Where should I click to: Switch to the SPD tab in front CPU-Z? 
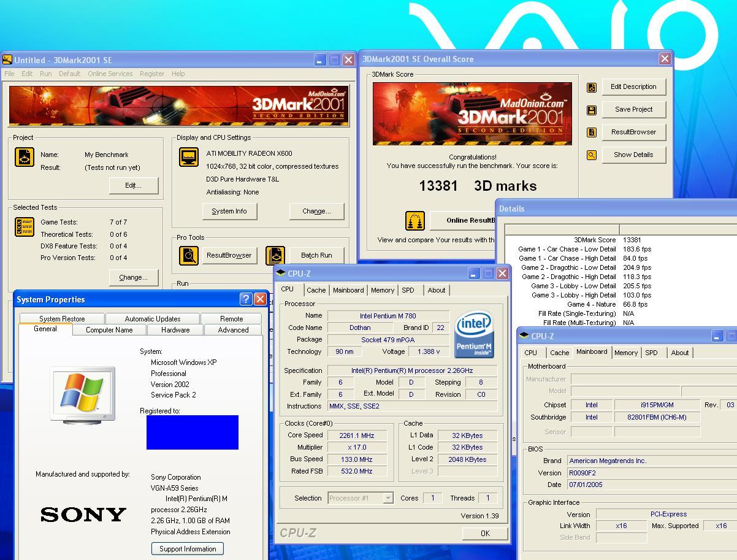pos(408,290)
